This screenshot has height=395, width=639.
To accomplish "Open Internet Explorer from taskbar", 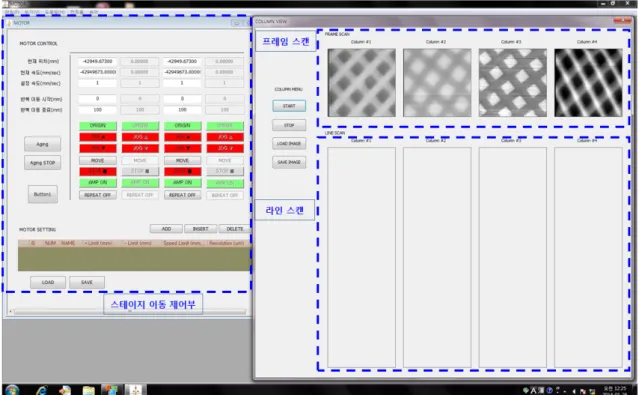I will coord(42,390).
